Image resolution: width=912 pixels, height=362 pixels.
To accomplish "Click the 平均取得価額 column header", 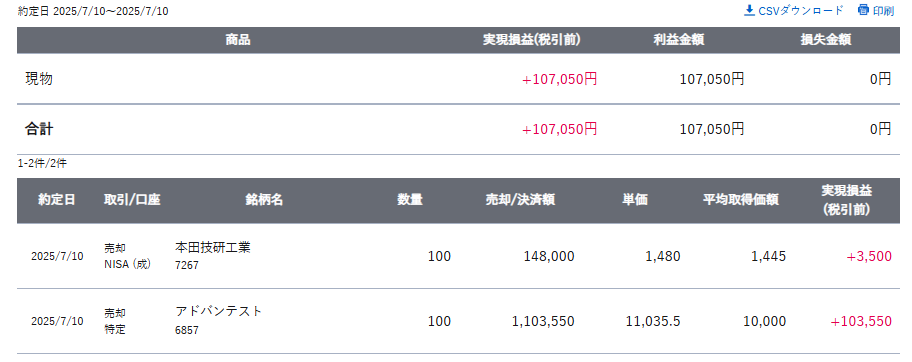I will pyautogui.click(x=740, y=200).
